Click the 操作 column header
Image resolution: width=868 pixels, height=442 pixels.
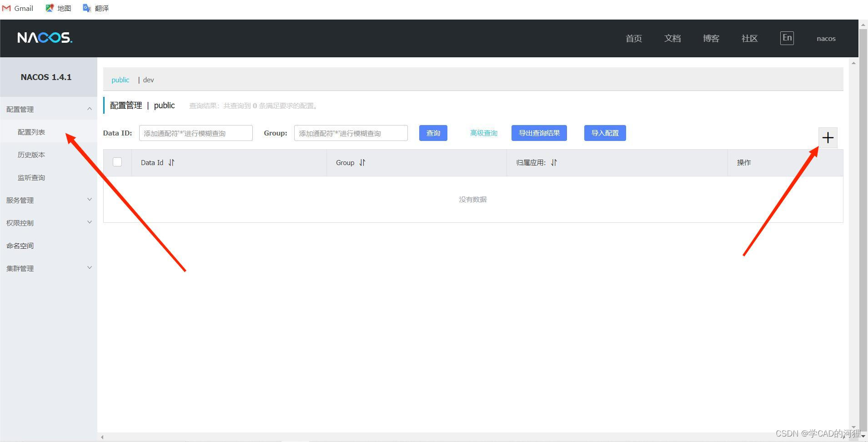coord(744,162)
